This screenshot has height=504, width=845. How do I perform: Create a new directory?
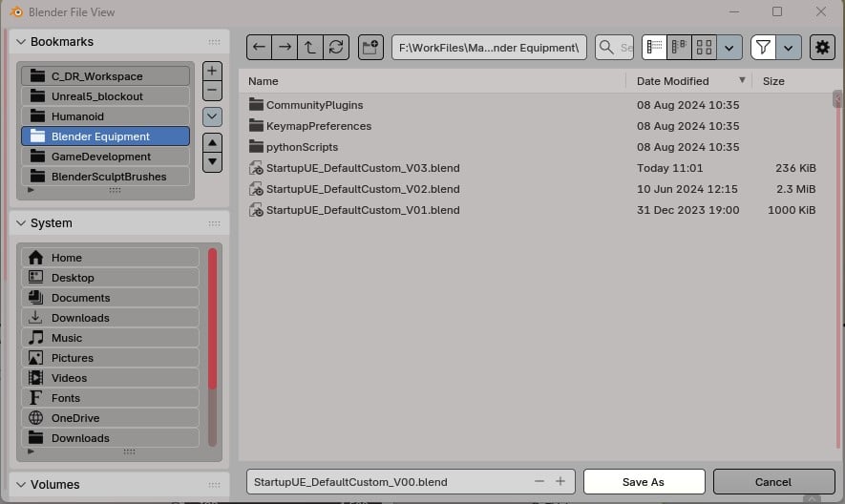[370, 48]
